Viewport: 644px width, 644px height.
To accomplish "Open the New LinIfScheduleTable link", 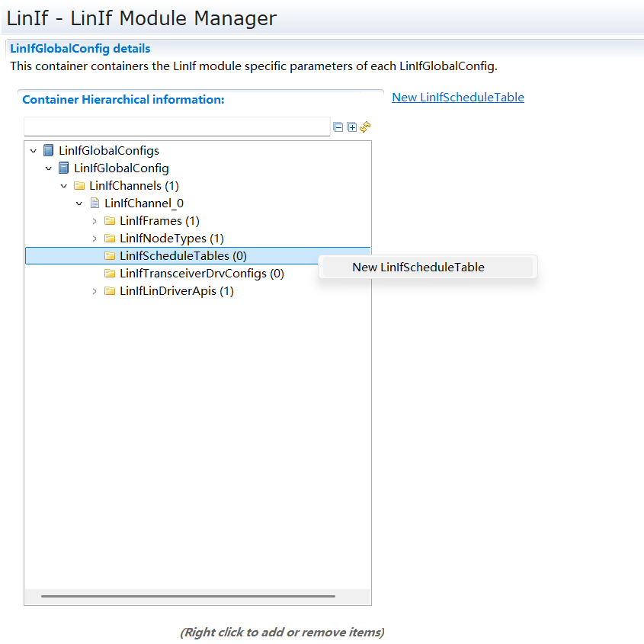I will pyautogui.click(x=457, y=97).
